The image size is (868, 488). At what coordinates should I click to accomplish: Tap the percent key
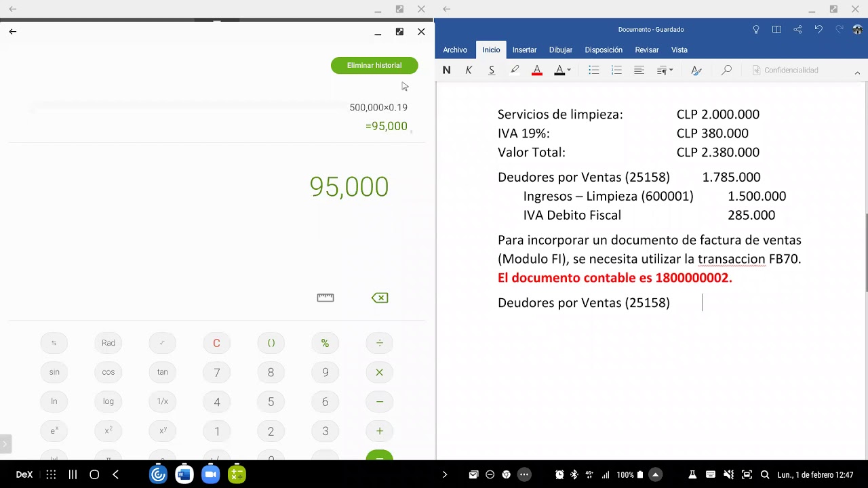point(325,343)
